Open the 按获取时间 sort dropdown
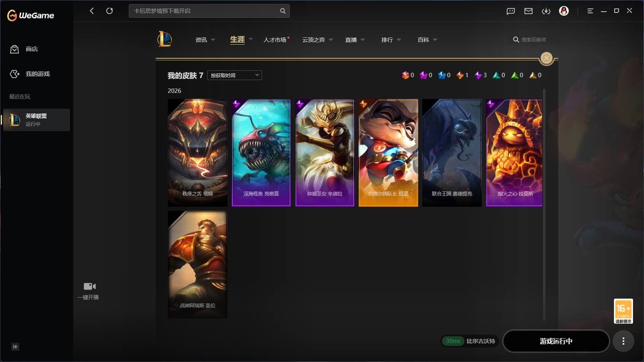This screenshot has width=644, height=362. (x=235, y=75)
